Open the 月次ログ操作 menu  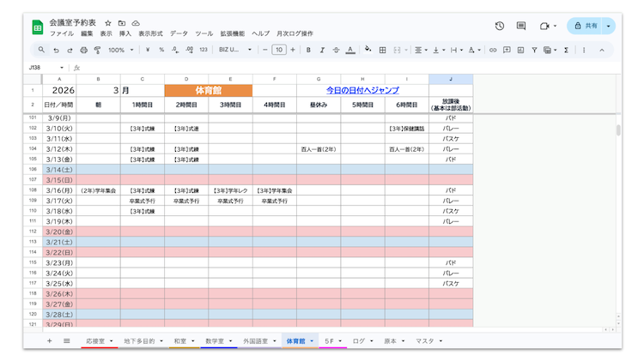[x=295, y=33]
